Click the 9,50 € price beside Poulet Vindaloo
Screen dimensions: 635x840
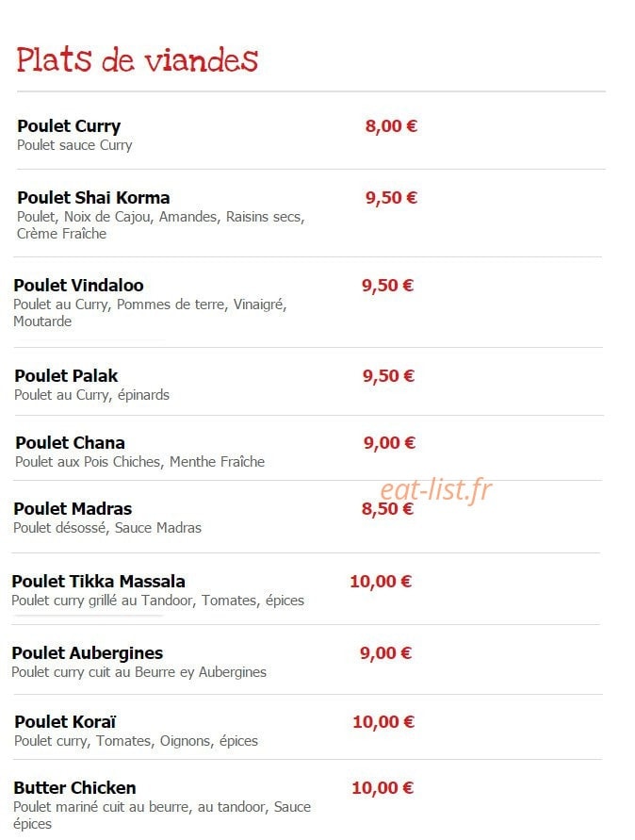[x=387, y=285]
